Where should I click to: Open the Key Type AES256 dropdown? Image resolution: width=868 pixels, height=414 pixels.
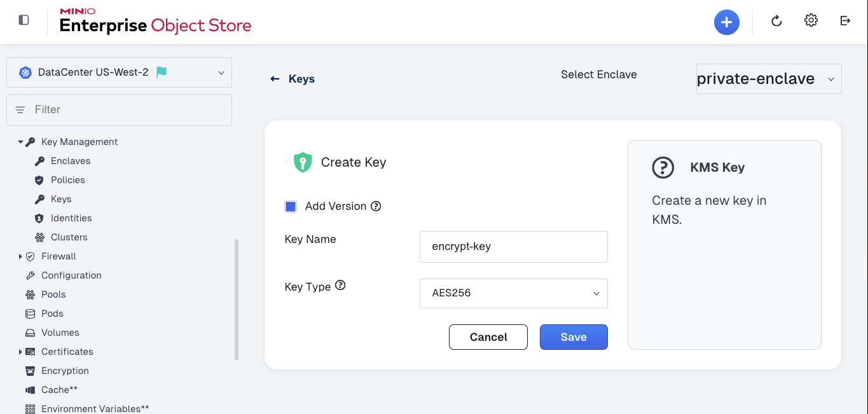click(x=514, y=293)
